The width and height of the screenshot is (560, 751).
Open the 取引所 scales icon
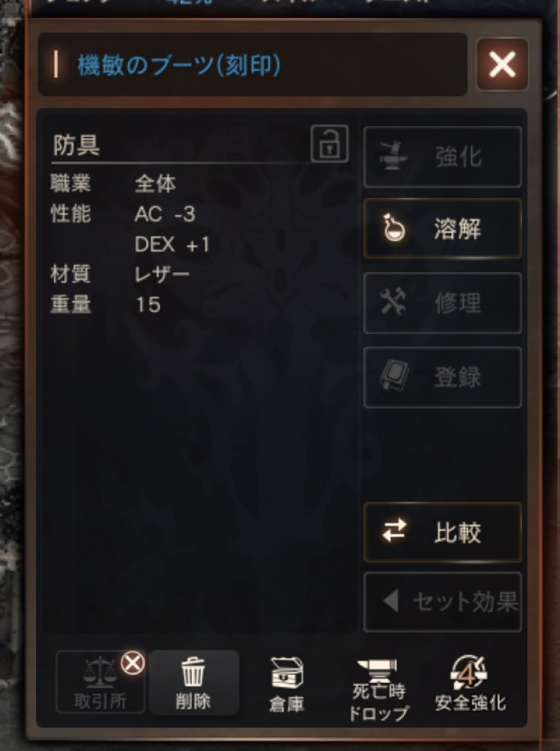coord(100,671)
